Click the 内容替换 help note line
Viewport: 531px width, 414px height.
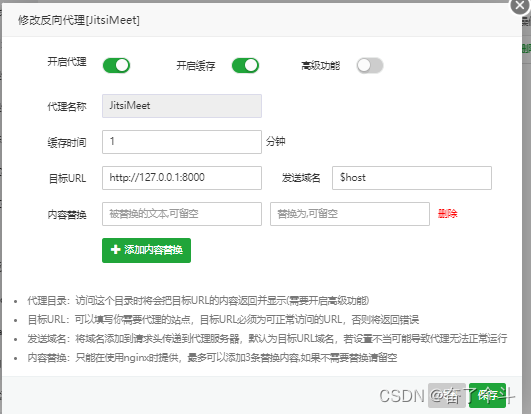coord(212,358)
